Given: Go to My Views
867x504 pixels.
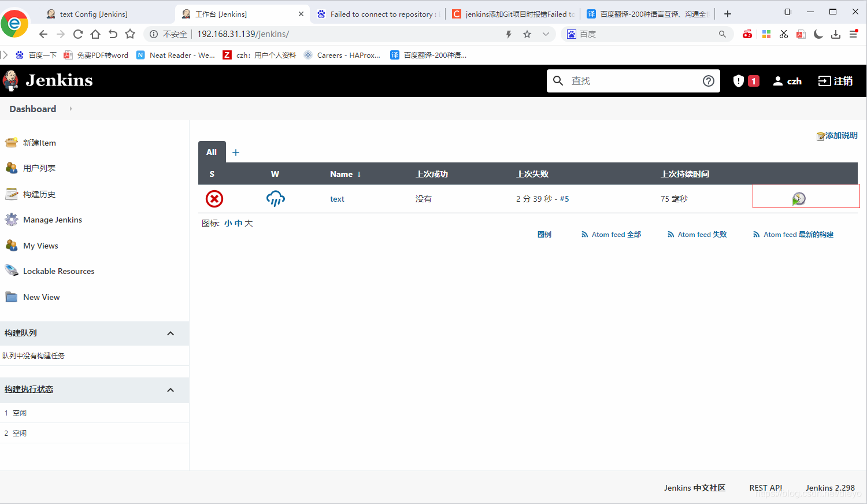Looking at the screenshot, I should tap(40, 246).
